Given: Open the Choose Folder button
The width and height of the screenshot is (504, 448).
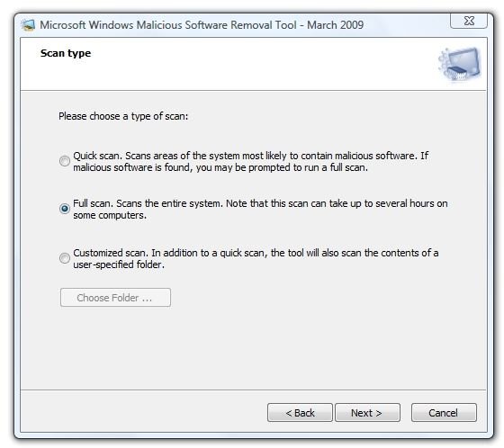Looking at the screenshot, I should (115, 298).
